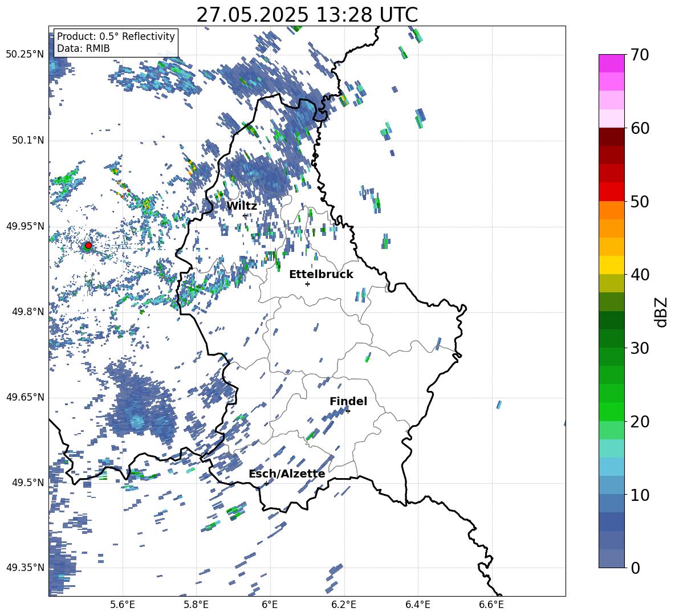Screen dimensions: 675x616
Task: Click the 49.35°N latitude tick label
Action: coord(25,568)
